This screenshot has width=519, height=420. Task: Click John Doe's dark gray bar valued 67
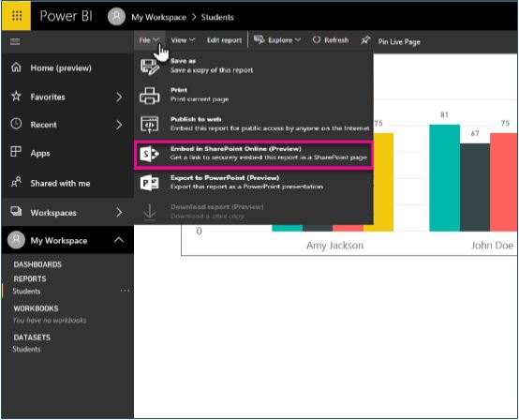tap(475, 187)
